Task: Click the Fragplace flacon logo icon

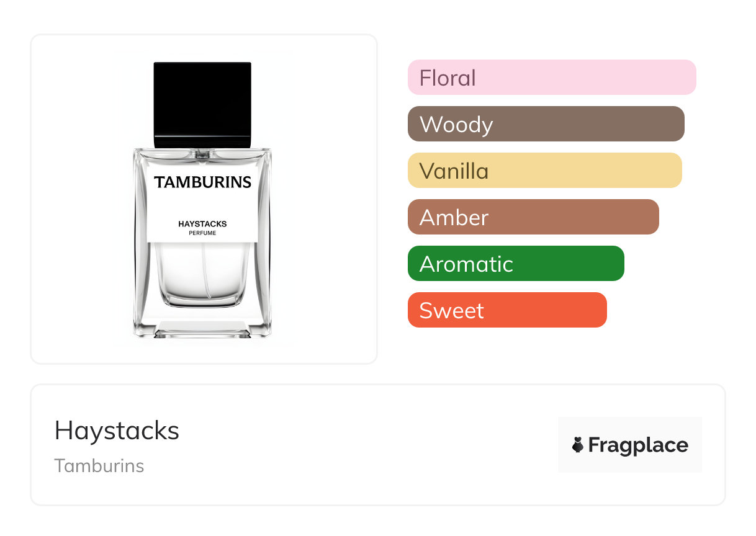Action: coord(578,445)
